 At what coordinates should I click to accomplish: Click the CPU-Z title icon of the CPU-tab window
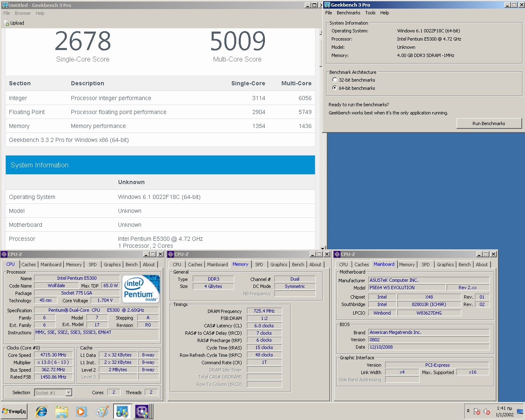(x=4, y=254)
